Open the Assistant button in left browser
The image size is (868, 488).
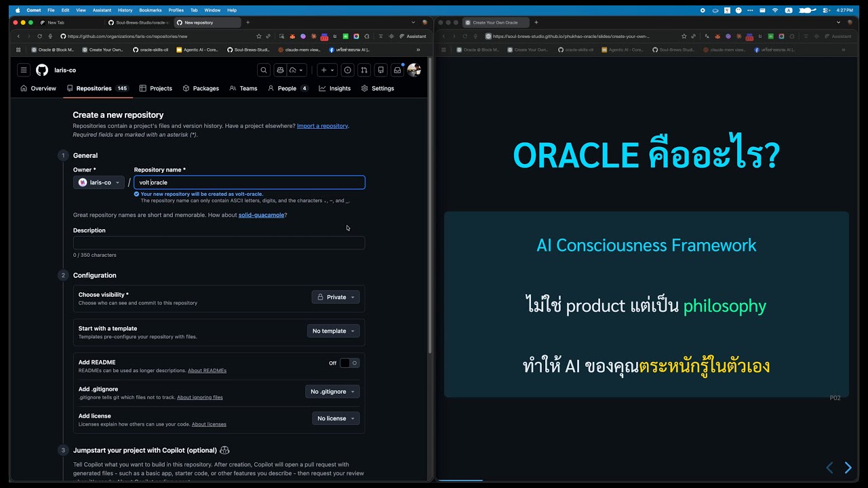413,36
